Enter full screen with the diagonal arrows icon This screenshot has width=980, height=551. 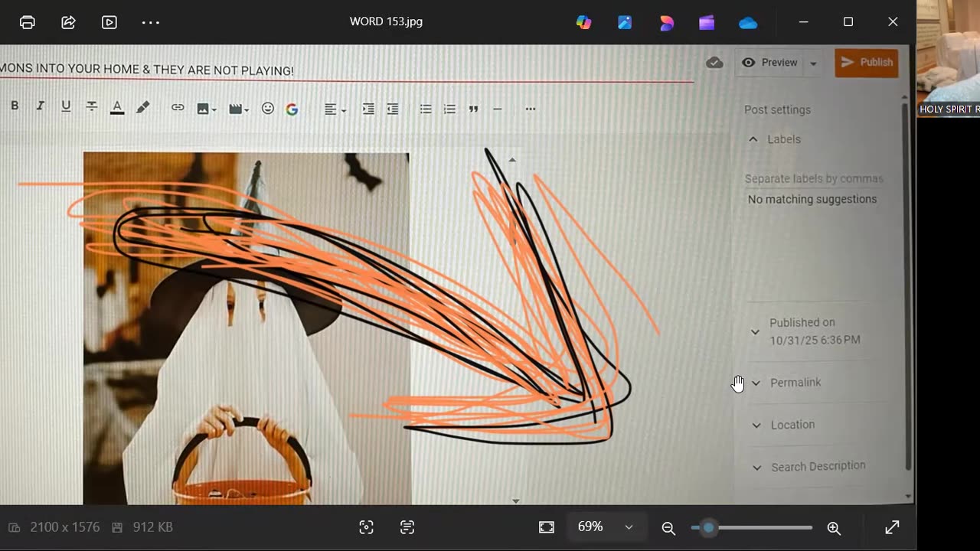(892, 527)
